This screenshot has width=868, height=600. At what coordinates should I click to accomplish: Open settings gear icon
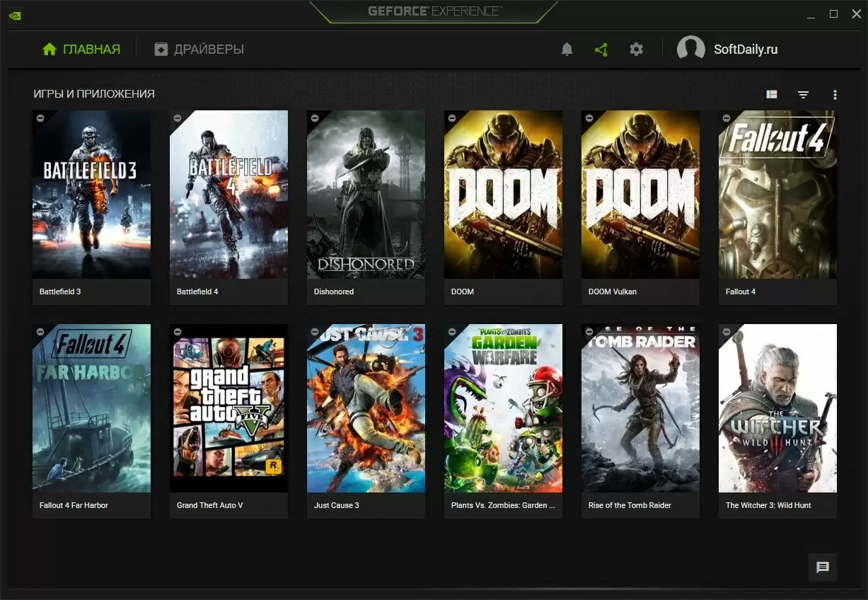click(x=636, y=50)
